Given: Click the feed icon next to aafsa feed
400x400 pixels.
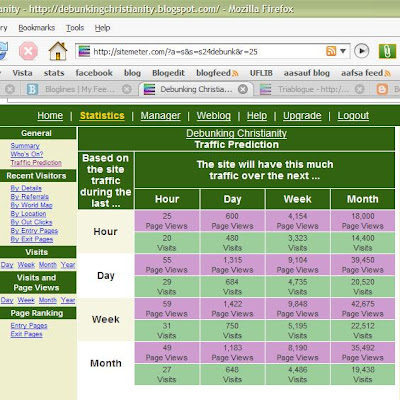Looking at the screenshot, I should click(x=387, y=73).
